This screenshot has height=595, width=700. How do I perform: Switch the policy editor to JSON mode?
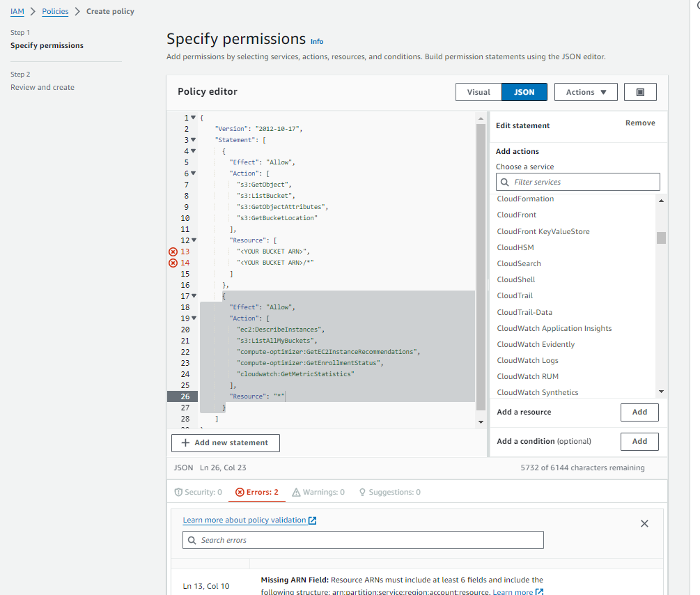click(524, 92)
